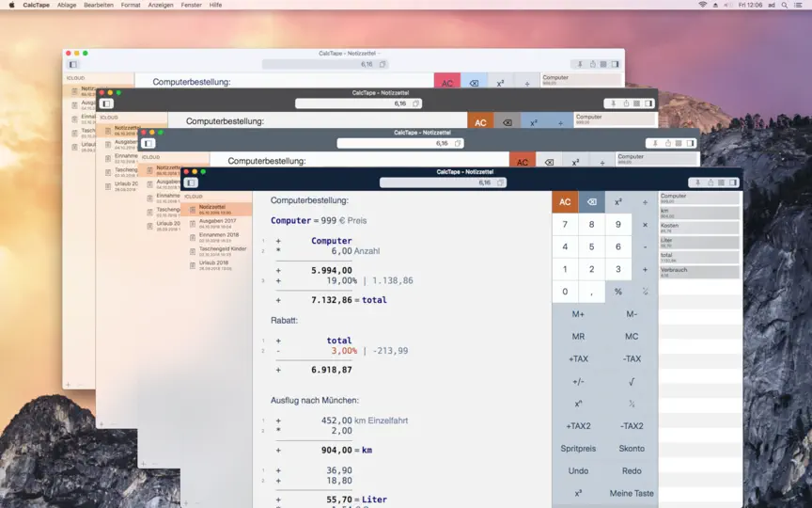Screen dimensions: 812x508
Task: Open the Bearbeiten menu
Action: [x=99, y=5]
